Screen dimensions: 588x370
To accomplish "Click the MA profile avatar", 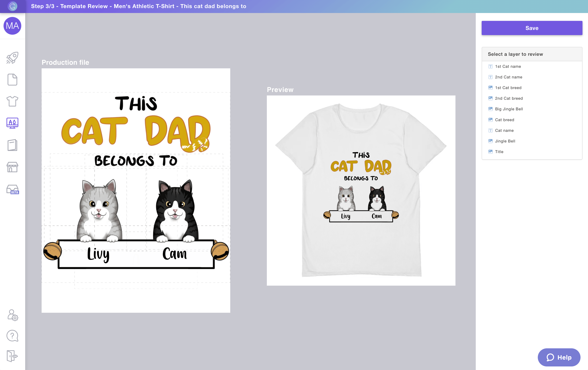I will [12, 26].
